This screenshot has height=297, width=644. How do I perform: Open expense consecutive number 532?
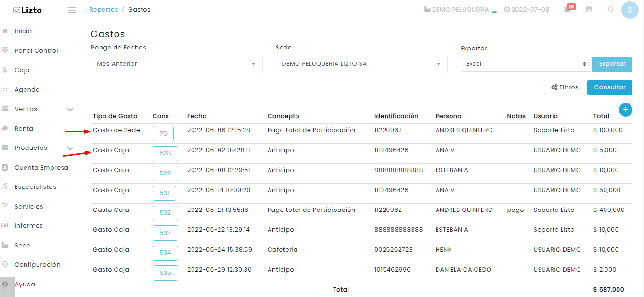click(x=165, y=213)
